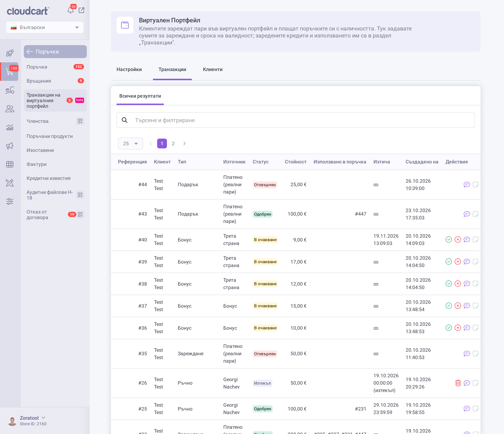Open Фактури sidebar item
504x434 pixels.
coord(55,164)
